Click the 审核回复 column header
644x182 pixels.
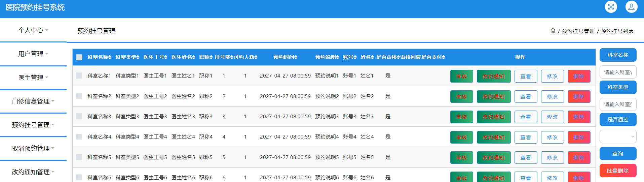(x=411, y=57)
